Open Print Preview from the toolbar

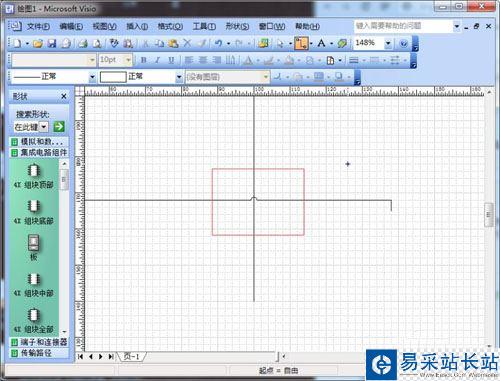point(97,43)
